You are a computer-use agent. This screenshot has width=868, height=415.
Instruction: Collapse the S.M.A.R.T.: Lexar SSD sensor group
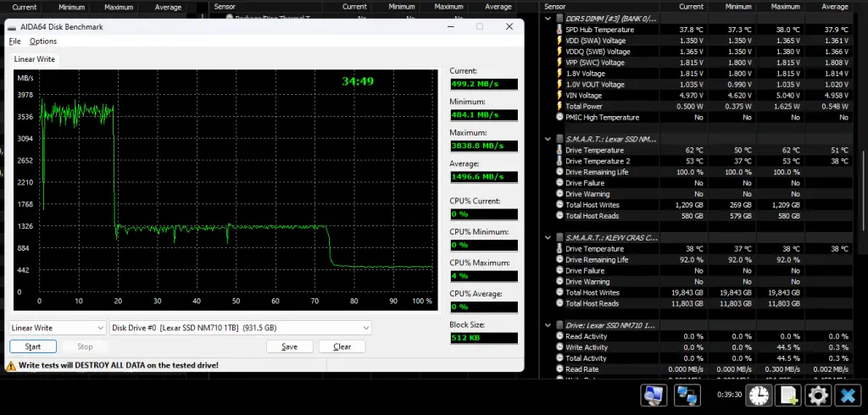pos(548,139)
